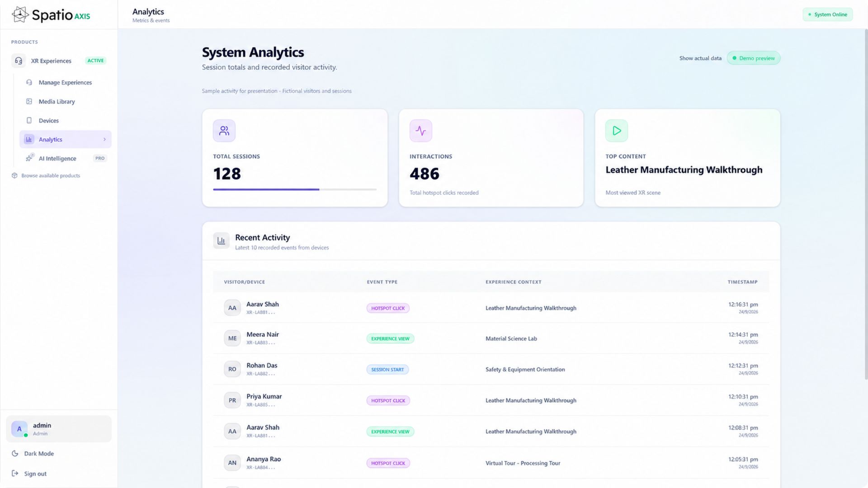Click the AI Intelligence sparkle icon
The height and width of the screenshot is (488, 868).
[29, 158]
